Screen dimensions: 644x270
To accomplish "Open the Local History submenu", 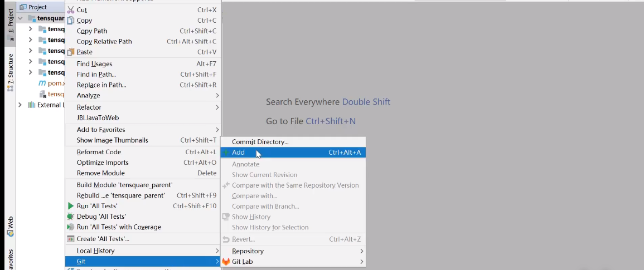I will coord(143,251).
